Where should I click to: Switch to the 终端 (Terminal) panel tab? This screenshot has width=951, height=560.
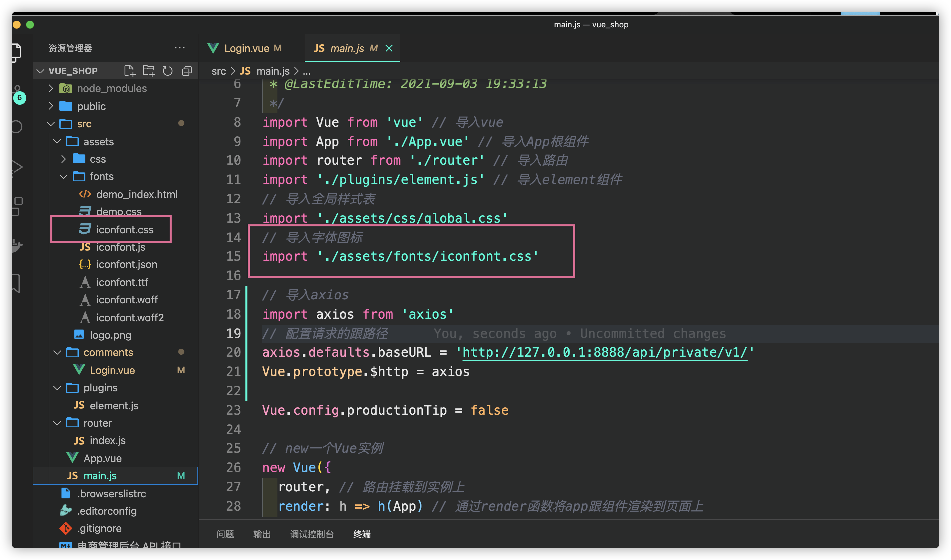pyautogui.click(x=362, y=534)
